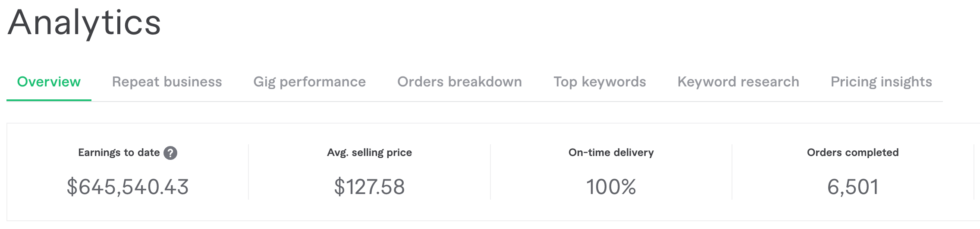Select the Orders breakdown tab
980x229 pixels.
[459, 82]
